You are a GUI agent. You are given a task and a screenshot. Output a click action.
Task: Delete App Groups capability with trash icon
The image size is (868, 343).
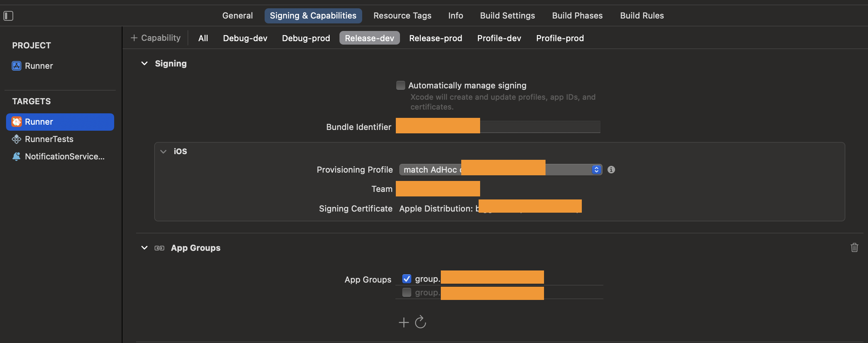coord(854,248)
